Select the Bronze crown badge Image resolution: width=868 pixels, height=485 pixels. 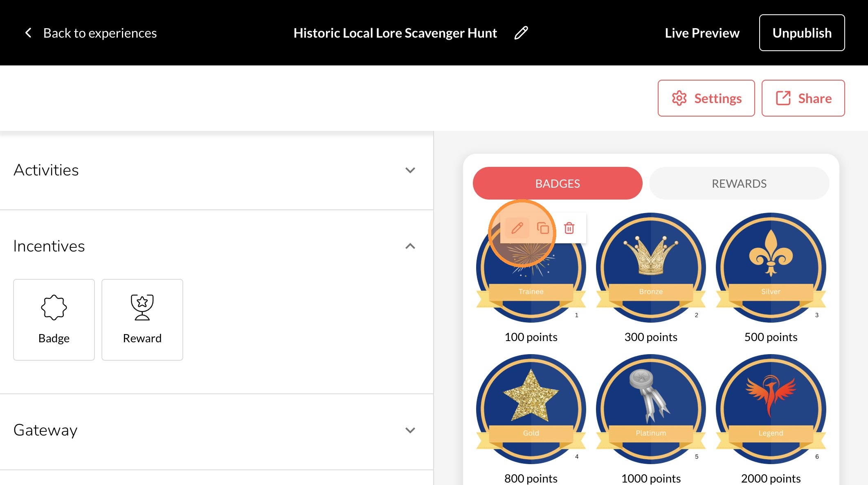[x=651, y=267]
